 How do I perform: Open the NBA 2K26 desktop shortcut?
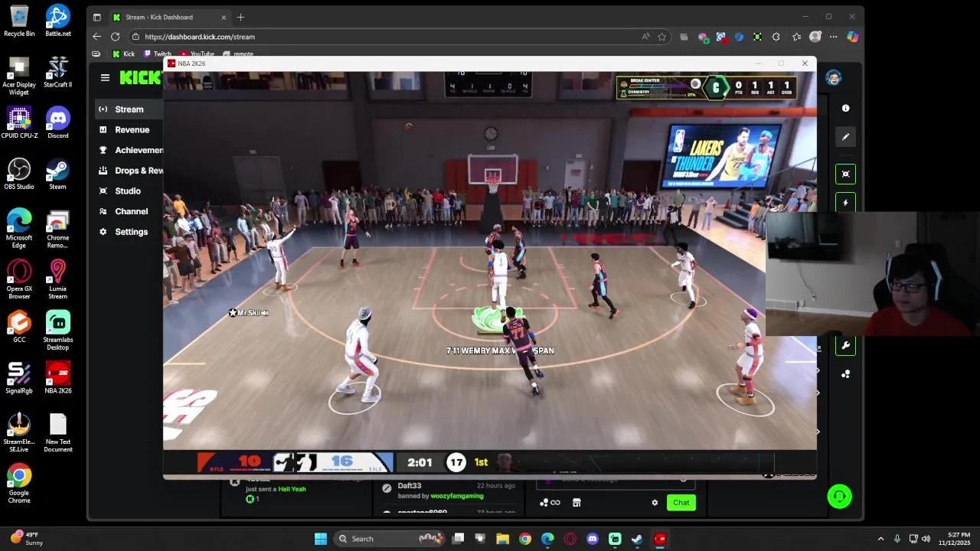(x=58, y=378)
